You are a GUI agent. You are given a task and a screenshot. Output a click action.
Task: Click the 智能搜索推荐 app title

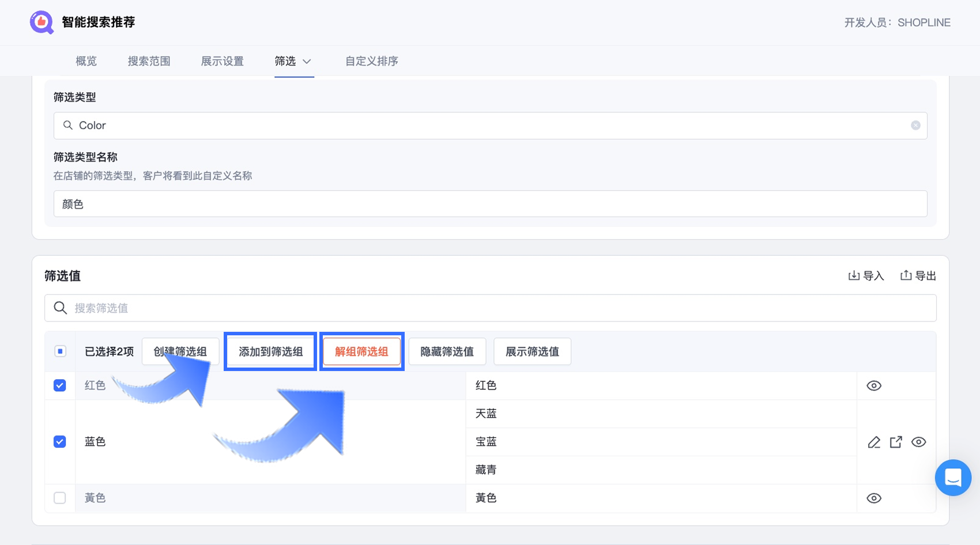(98, 22)
